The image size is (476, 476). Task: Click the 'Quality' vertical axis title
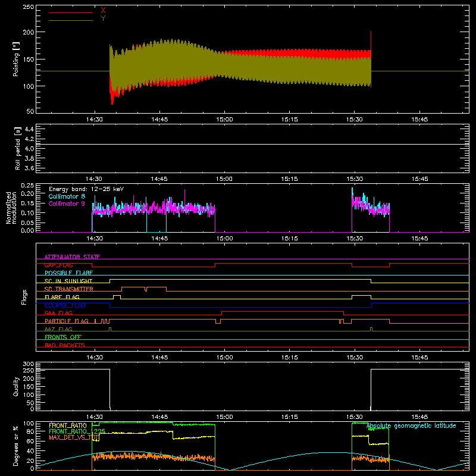coord(15,386)
